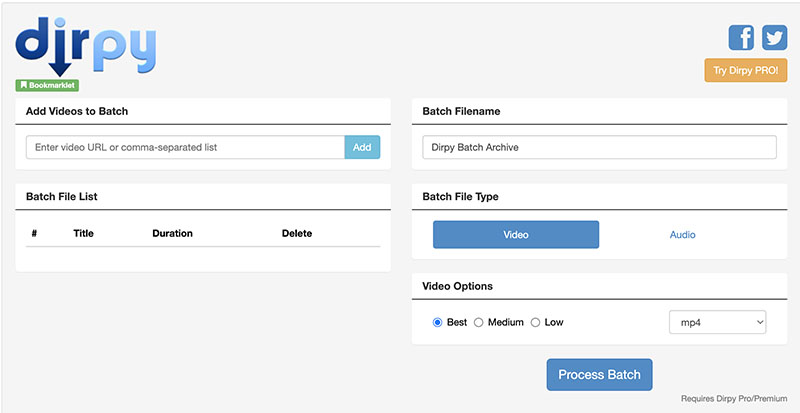Open the Twitter page icon
This screenshot has width=800, height=413.
pos(774,38)
